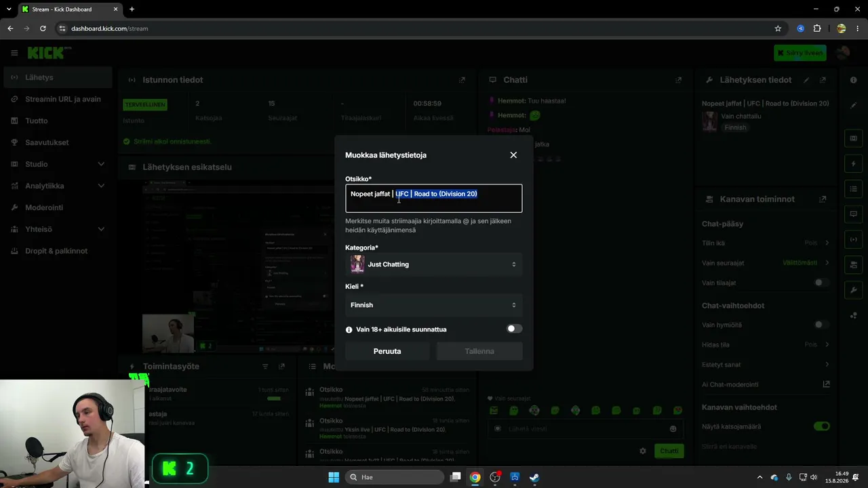The height and width of the screenshot is (488, 868).
Task: Open the emoji picker in chat input
Action: tap(673, 429)
